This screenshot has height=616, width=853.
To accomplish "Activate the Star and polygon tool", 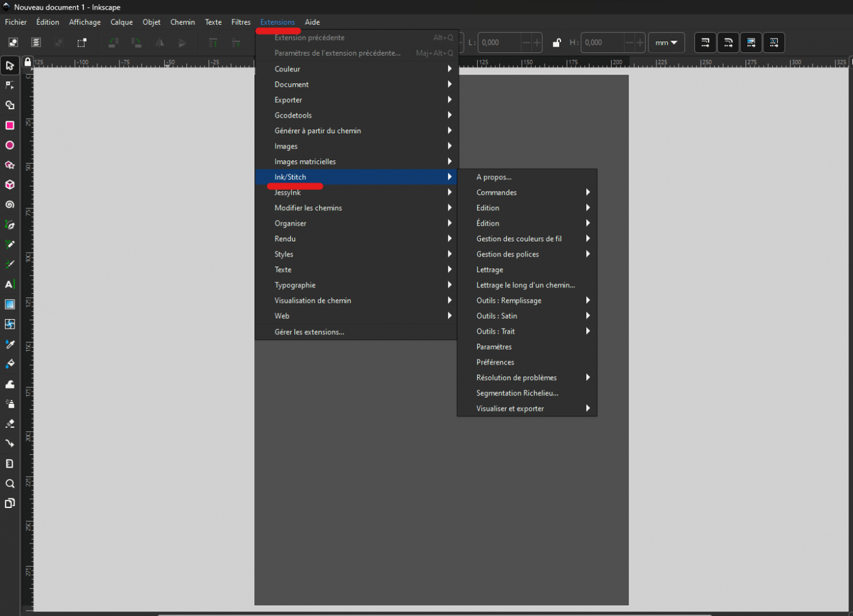I will 9,166.
